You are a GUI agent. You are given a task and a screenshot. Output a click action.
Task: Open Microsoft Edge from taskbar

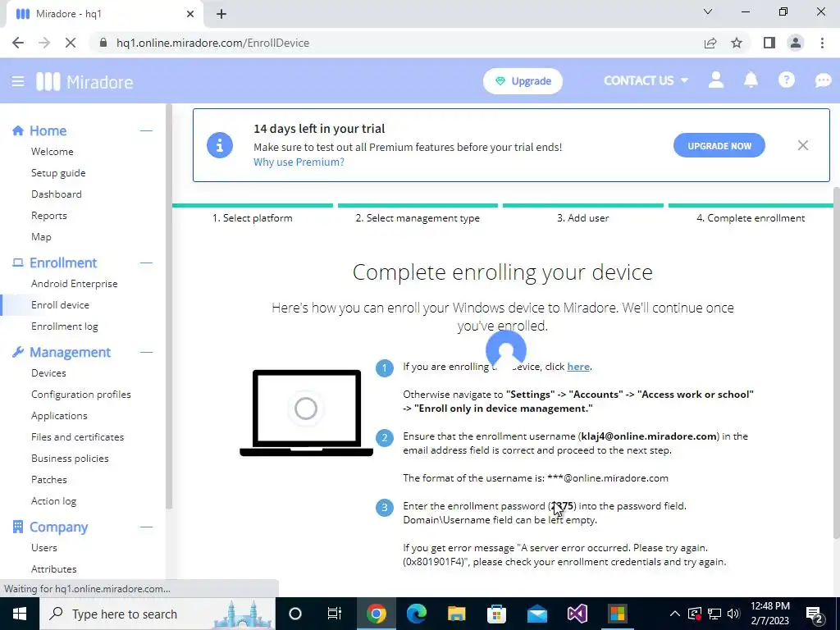(416, 614)
